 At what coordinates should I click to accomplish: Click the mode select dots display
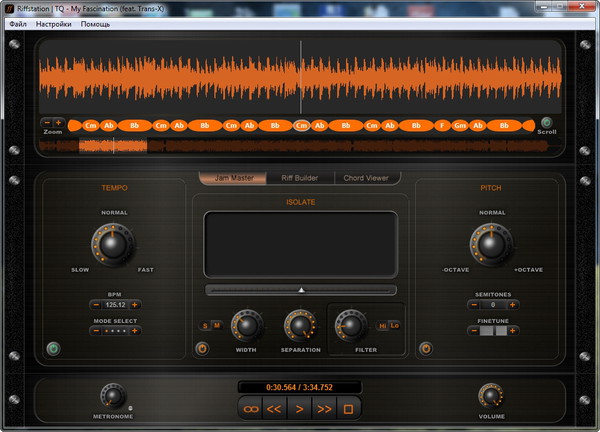coord(116,331)
